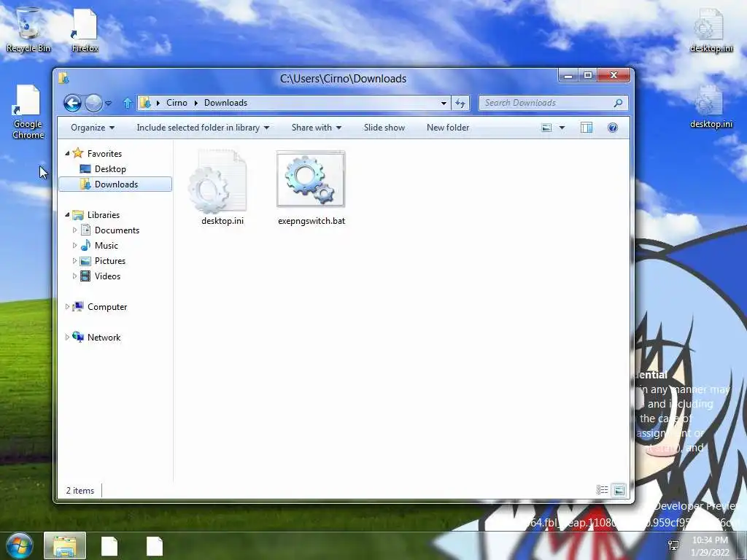Select Google Chrome shortcut on desktop
The image size is (747, 560).
click(28, 112)
